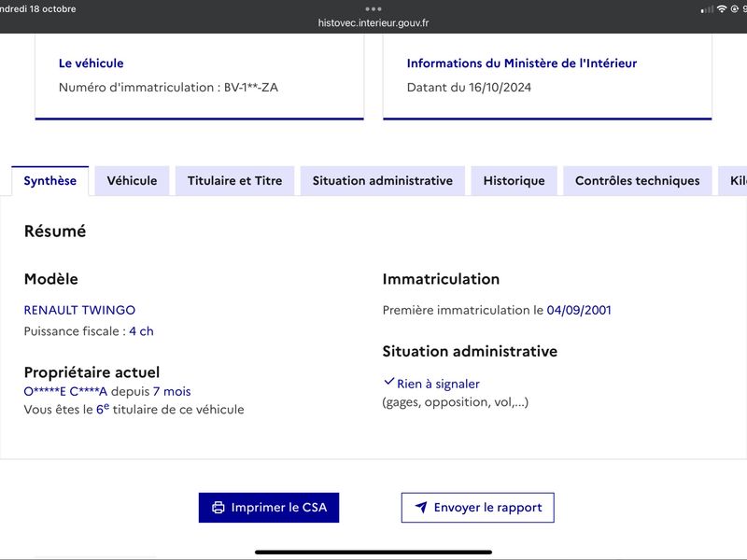This screenshot has width=747, height=560.
Task: Tap the date in the status bar
Action: click(38, 9)
